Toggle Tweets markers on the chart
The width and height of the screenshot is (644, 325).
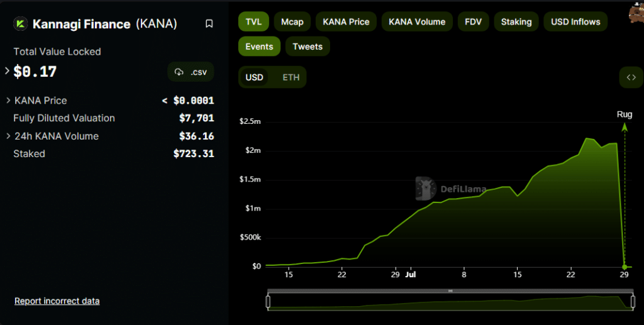(x=308, y=47)
